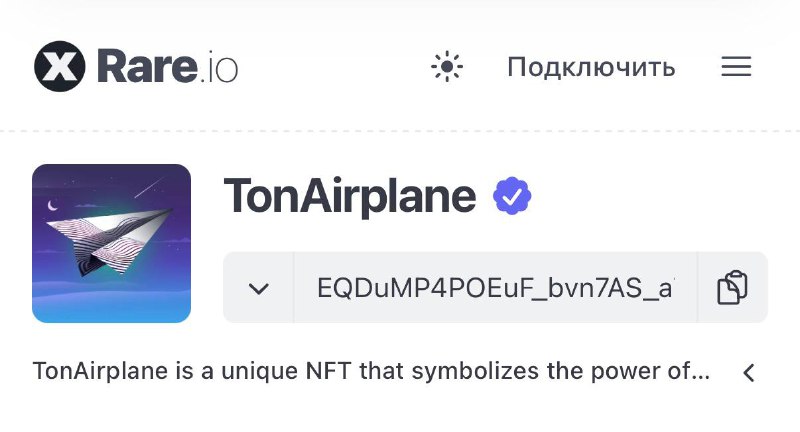Go to homepage via Rare wordmark
Viewport: 800px width, 432px height.
coord(147,66)
